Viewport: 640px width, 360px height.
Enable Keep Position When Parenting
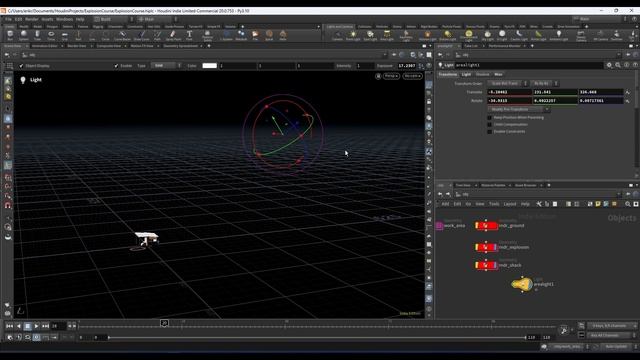coord(489,118)
